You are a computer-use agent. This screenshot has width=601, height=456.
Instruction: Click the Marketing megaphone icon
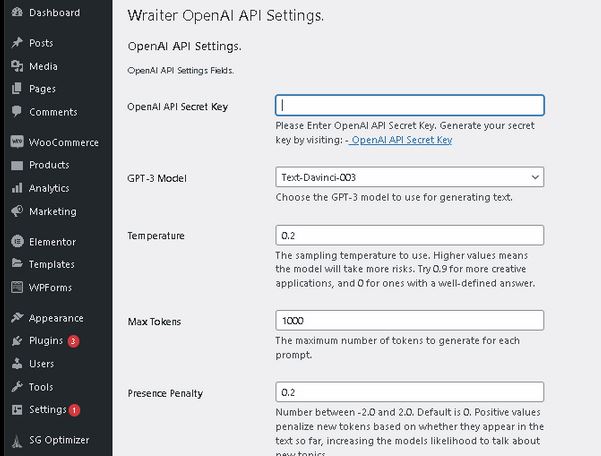tap(17, 211)
